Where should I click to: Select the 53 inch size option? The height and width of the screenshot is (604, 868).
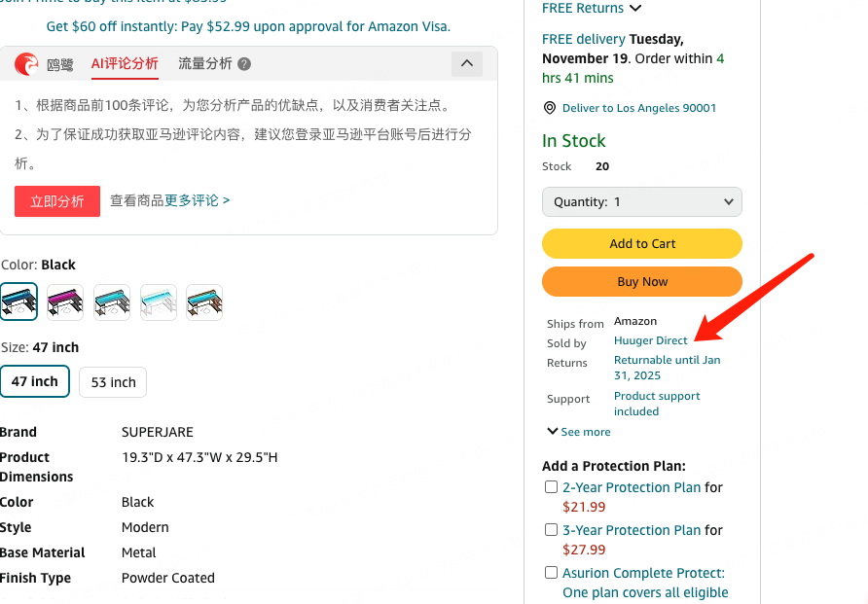113,382
